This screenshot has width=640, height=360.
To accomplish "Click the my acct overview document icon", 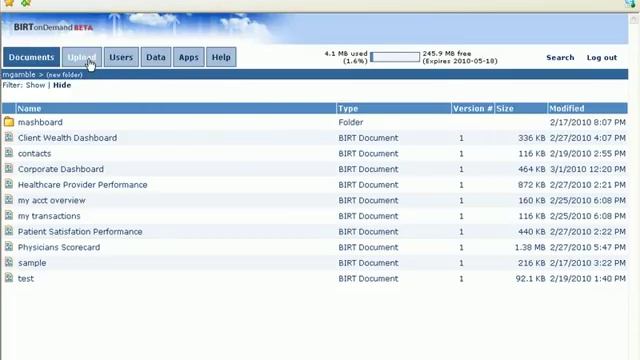I will pos(9,200).
